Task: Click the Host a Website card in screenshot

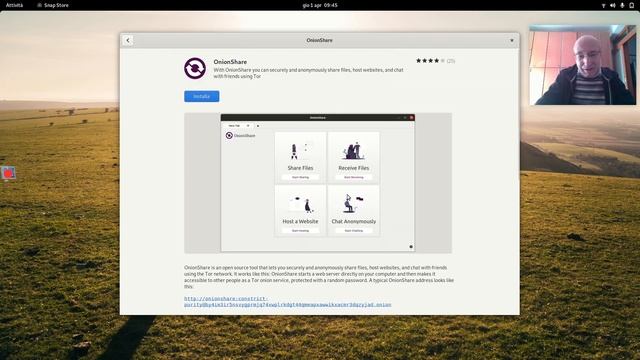Action: click(300, 211)
